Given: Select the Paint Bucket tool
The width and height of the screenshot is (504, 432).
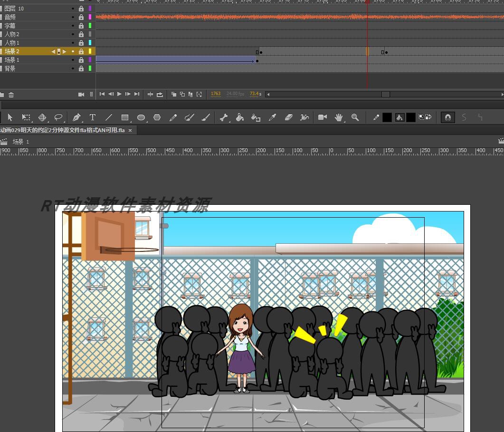Looking at the screenshot, I should pos(240,117).
